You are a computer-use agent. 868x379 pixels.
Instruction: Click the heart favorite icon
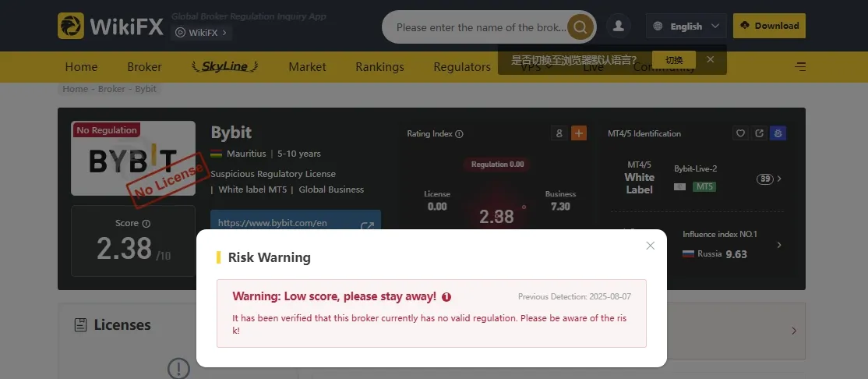(741, 133)
